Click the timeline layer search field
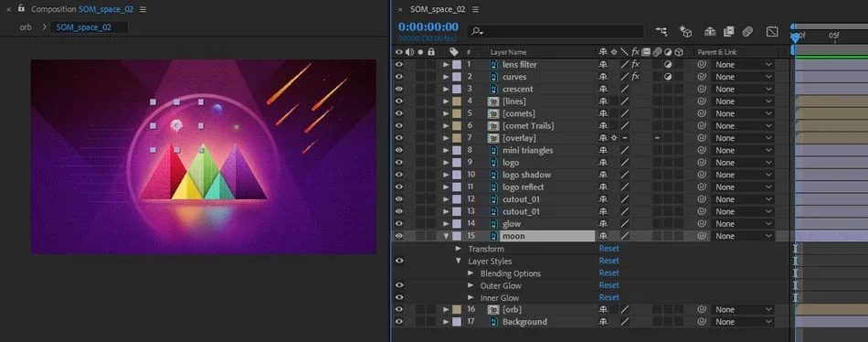 point(556,32)
